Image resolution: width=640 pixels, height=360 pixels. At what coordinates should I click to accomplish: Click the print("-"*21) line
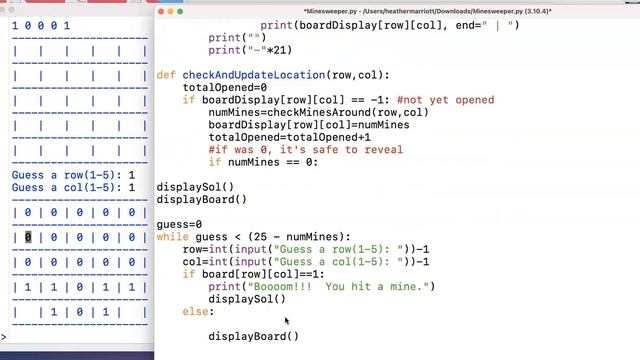(x=250, y=50)
